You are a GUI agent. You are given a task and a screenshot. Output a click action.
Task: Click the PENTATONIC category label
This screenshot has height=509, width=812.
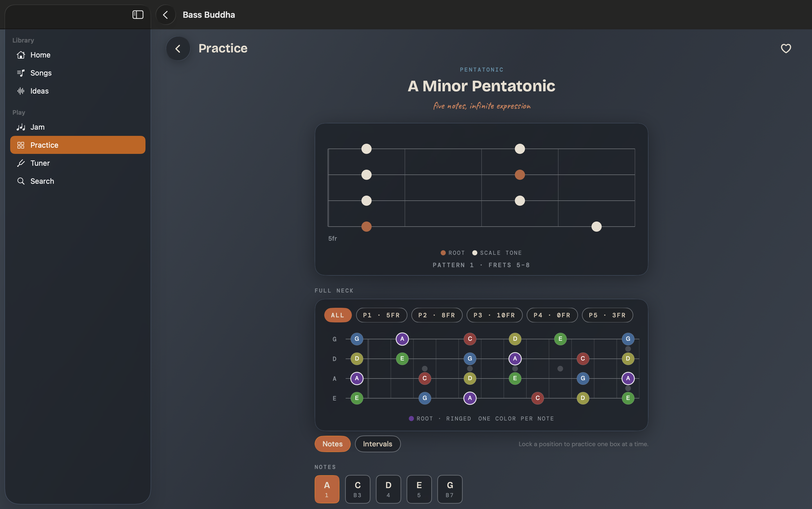(482, 70)
